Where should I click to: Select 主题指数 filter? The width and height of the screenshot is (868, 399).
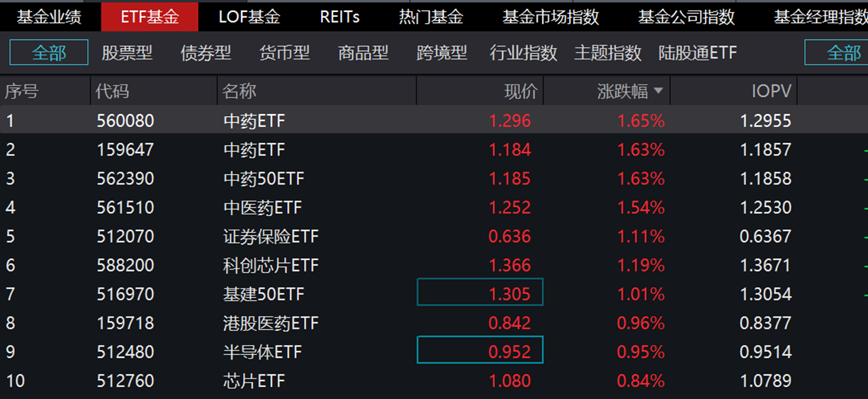point(608,52)
